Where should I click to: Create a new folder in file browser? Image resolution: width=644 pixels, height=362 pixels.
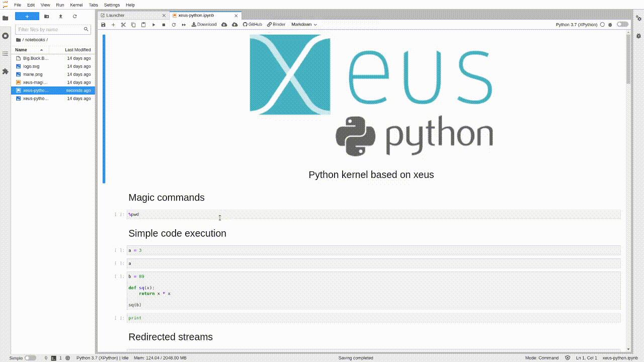47,16
